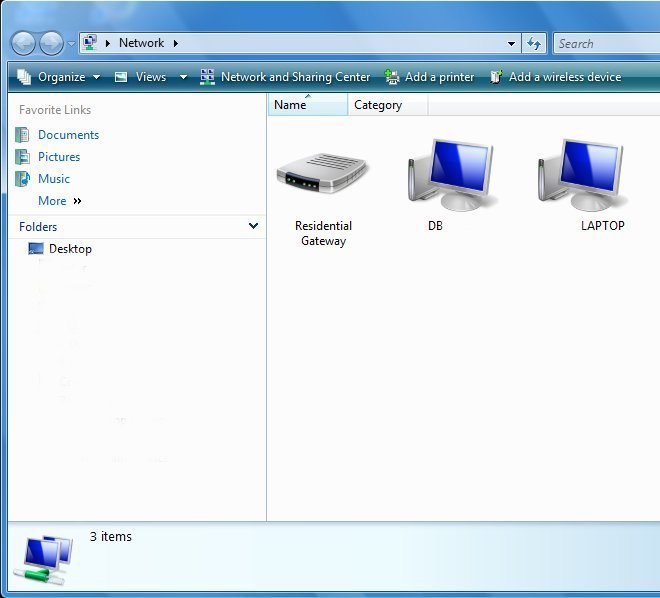This screenshot has height=598, width=660.
Task: Expand the arrow after Network in address bar
Action: click(176, 43)
